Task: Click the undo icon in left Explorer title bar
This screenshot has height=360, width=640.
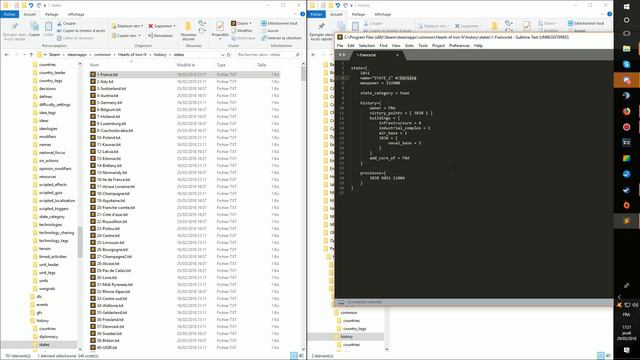Action: click(31, 5)
